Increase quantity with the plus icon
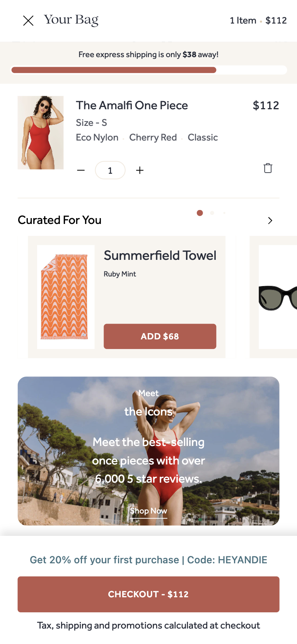Image resolution: width=297 pixels, height=644 pixels. (x=140, y=170)
